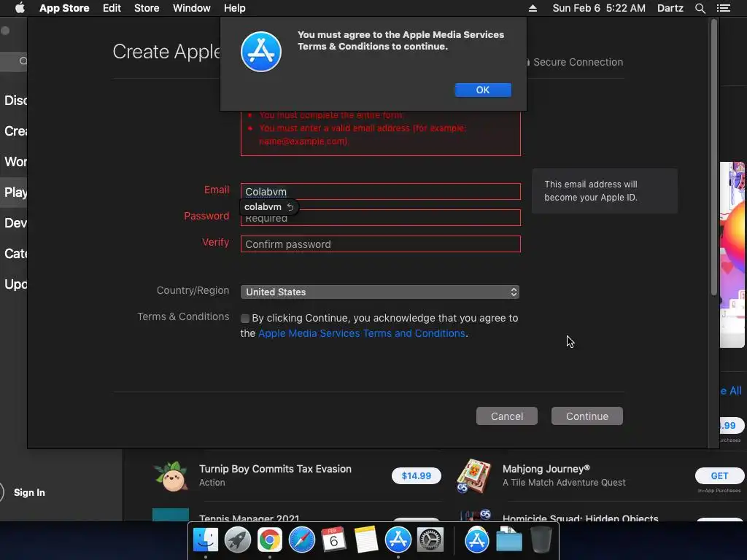Select the Categories sidebar item
This screenshot has height=560, width=747.
pos(14,253)
